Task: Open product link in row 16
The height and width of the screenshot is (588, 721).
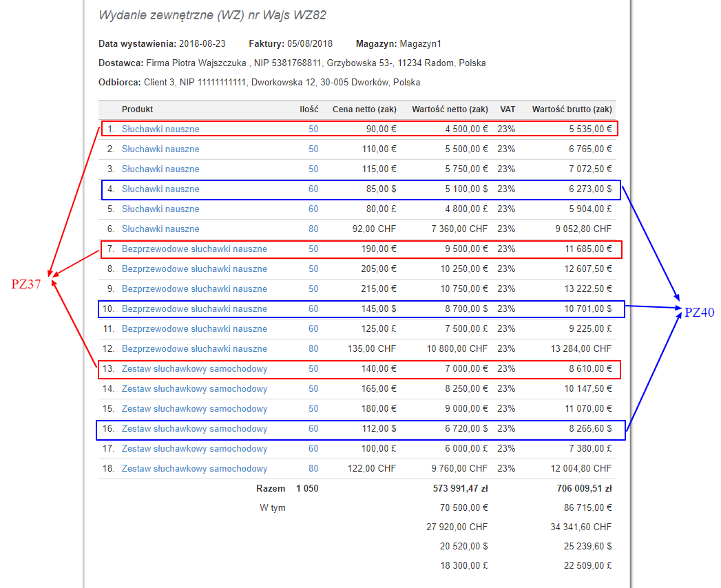Action: 194,429
